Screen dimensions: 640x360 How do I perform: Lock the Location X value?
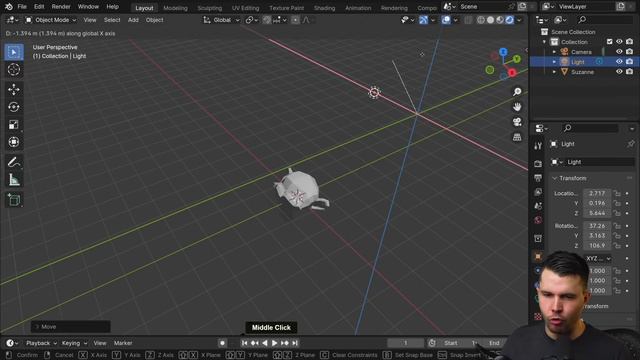pos(617,193)
